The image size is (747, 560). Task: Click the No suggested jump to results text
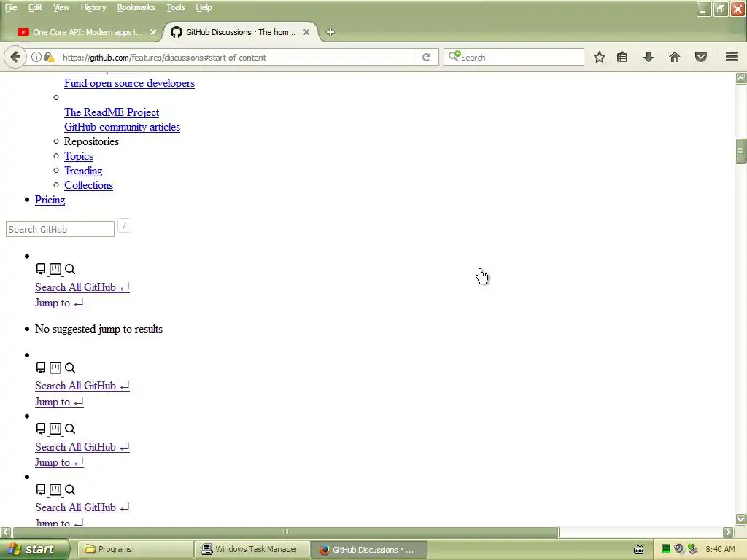click(x=98, y=329)
